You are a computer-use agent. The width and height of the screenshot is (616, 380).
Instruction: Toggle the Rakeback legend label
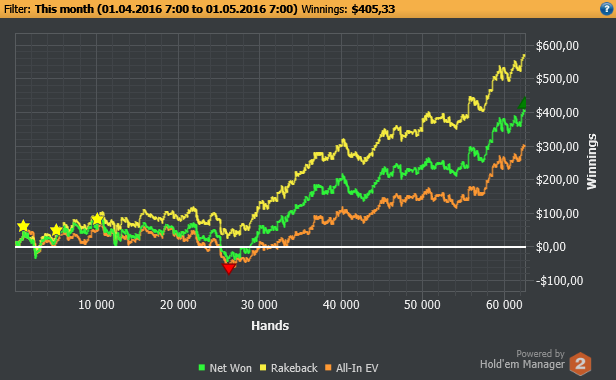[x=294, y=368]
